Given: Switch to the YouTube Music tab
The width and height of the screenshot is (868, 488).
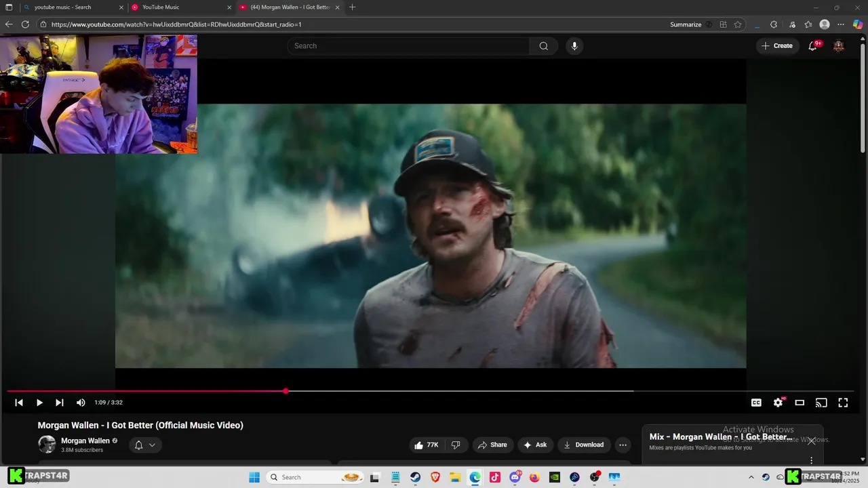Looking at the screenshot, I should coord(180,7).
